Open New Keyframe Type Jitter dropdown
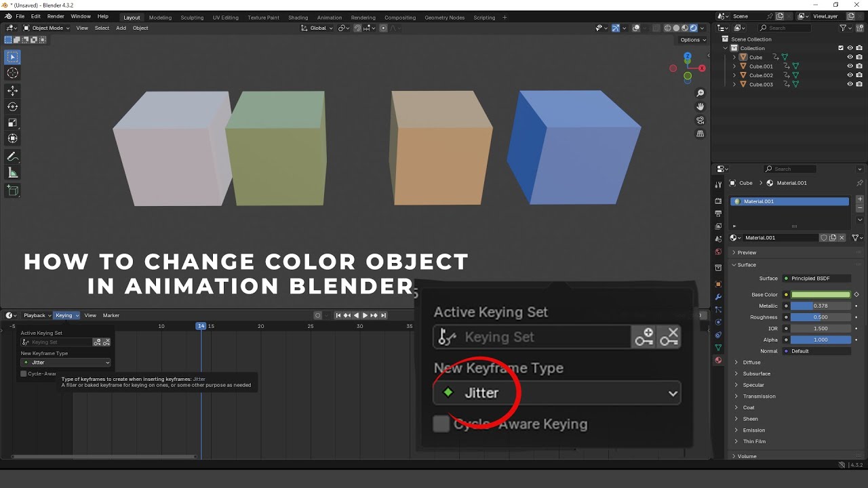The image size is (868, 488). pos(66,363)
